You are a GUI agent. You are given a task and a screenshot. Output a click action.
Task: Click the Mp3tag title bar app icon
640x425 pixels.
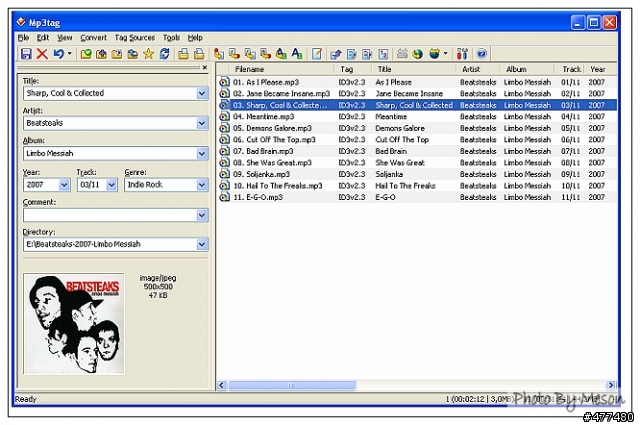click(x=21, y=22)
